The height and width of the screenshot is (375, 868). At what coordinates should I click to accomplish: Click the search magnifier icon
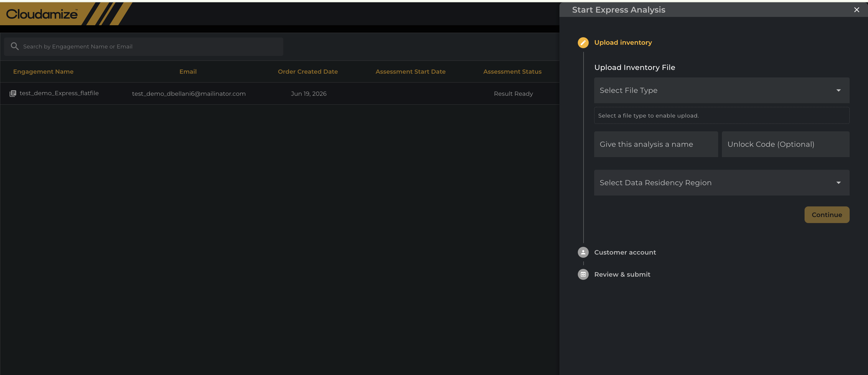coord(14,46)
